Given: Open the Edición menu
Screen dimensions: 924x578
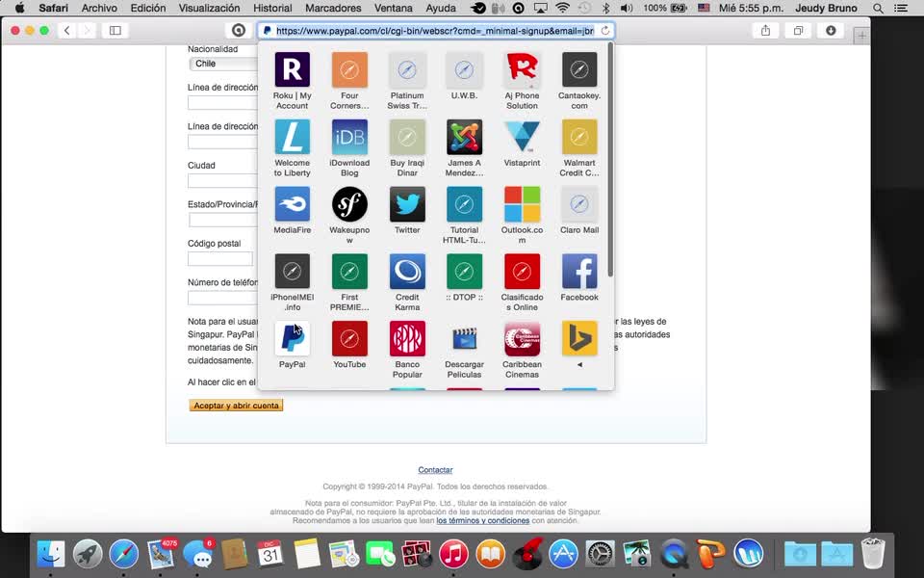Looking at the screenshot, I should 148,9.
